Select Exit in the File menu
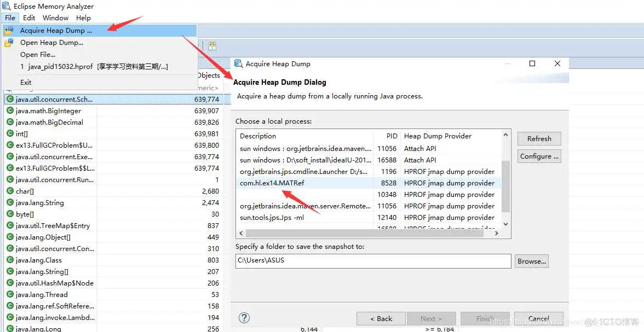 (100, 82)
